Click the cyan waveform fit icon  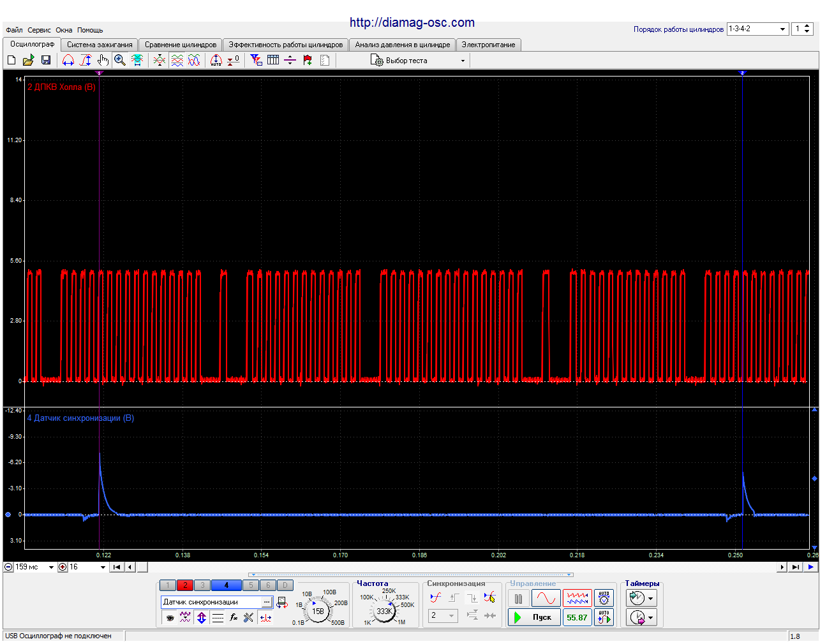coord(137,60)
